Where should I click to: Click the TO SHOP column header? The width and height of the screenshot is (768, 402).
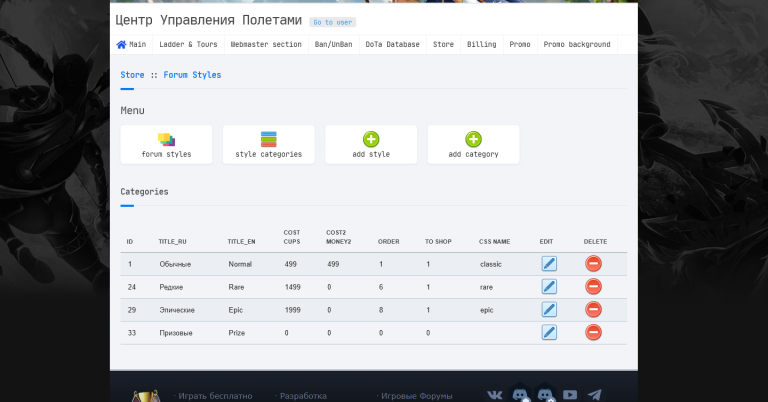(438, 241)
